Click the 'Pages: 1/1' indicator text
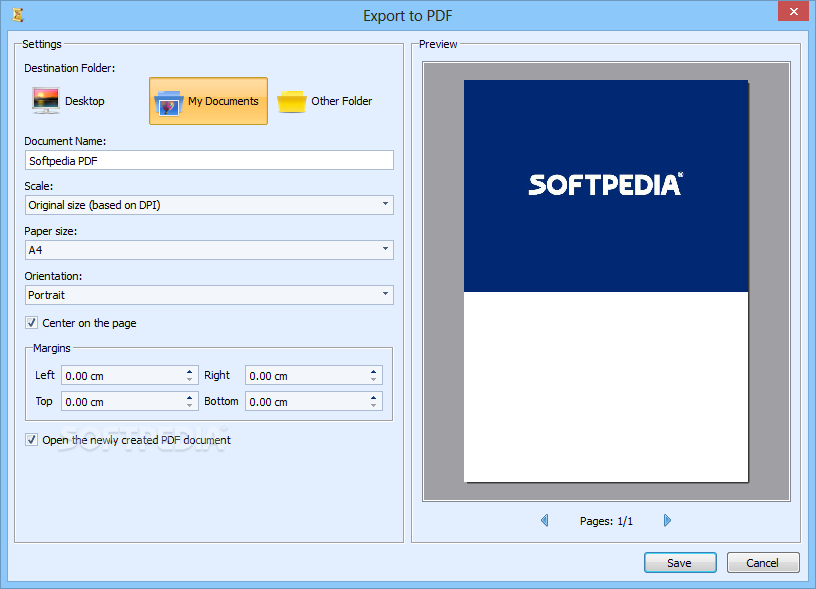 click(x=606, y=521)
